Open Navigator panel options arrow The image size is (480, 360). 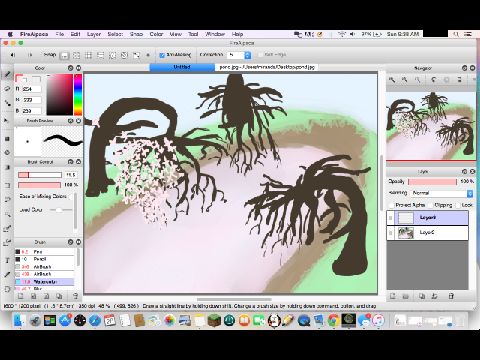tap(474, 80)
